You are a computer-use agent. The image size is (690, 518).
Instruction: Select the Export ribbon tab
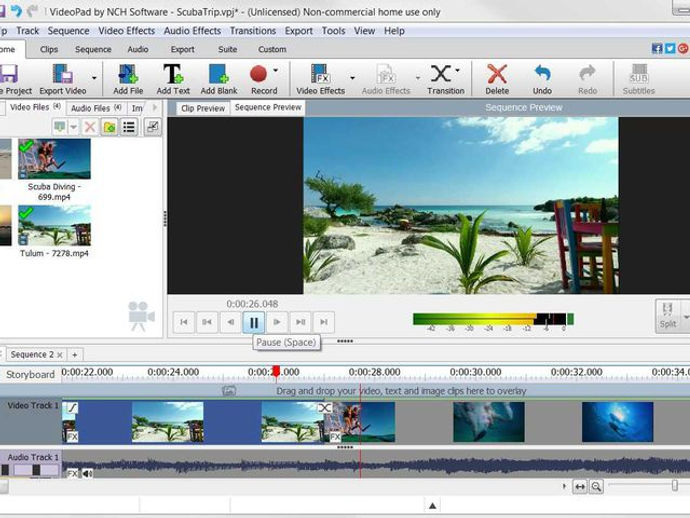pyautogui.click(x=183, y=49)
